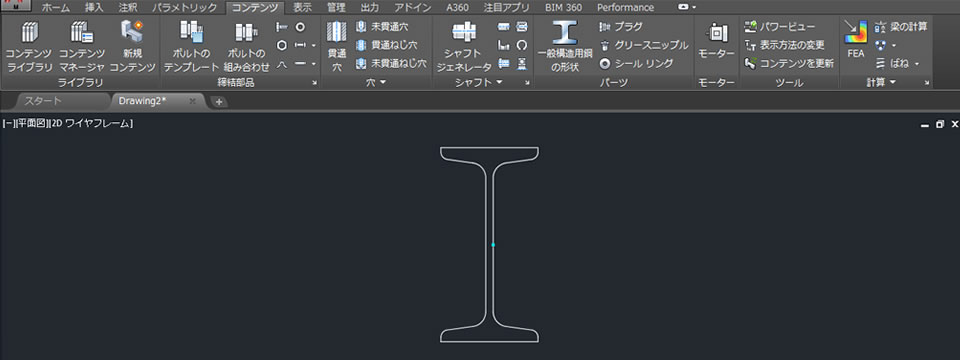Image resolution: width=960 pixels, height=360 pixels.
Task: Open ボルトの組み合わせ (Bolt Combination)
Action: 247,46
